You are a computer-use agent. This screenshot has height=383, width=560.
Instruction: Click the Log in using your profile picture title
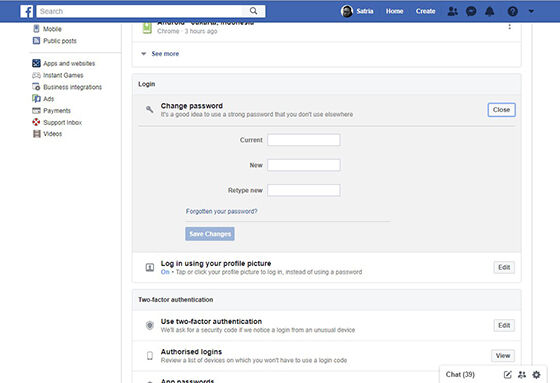pyautogui.click(x=216, y=264)
